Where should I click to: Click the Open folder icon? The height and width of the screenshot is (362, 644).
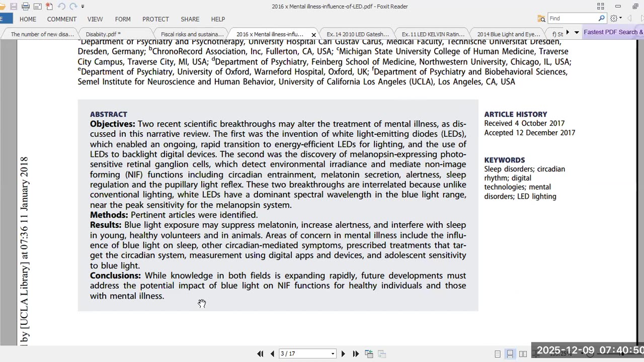[x=3, y=7]
